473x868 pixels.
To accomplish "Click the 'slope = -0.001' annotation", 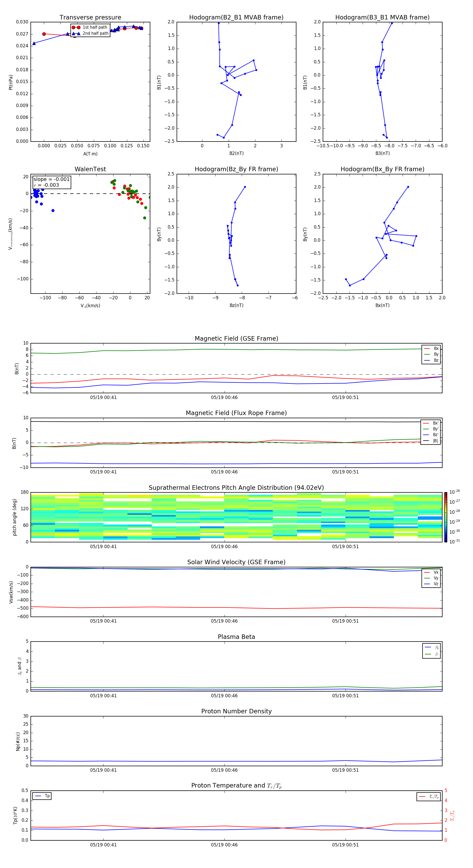I will tap(52, 179).
